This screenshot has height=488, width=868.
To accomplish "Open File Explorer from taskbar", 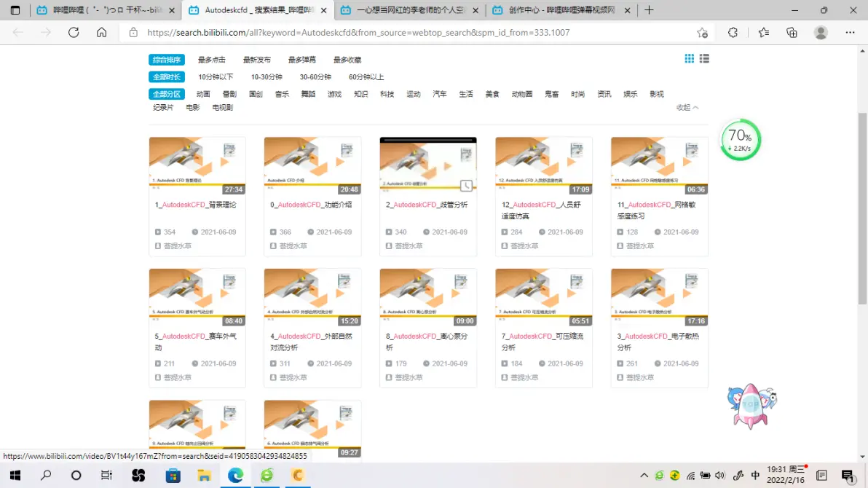I will (205, 476).
